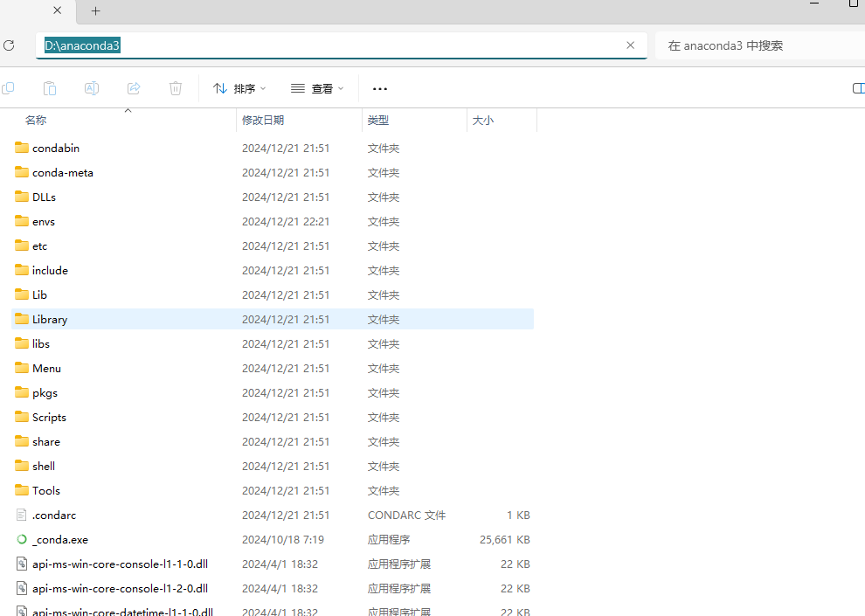Image resolution: width=865 pixels, height=616 pixels.
Task: Open the 查看 view dropdown
Action: (317, 88)
